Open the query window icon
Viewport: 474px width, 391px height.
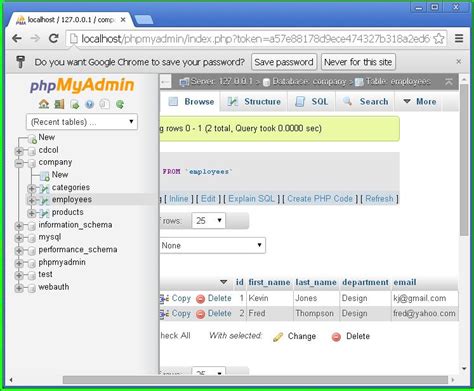point(75,104)
